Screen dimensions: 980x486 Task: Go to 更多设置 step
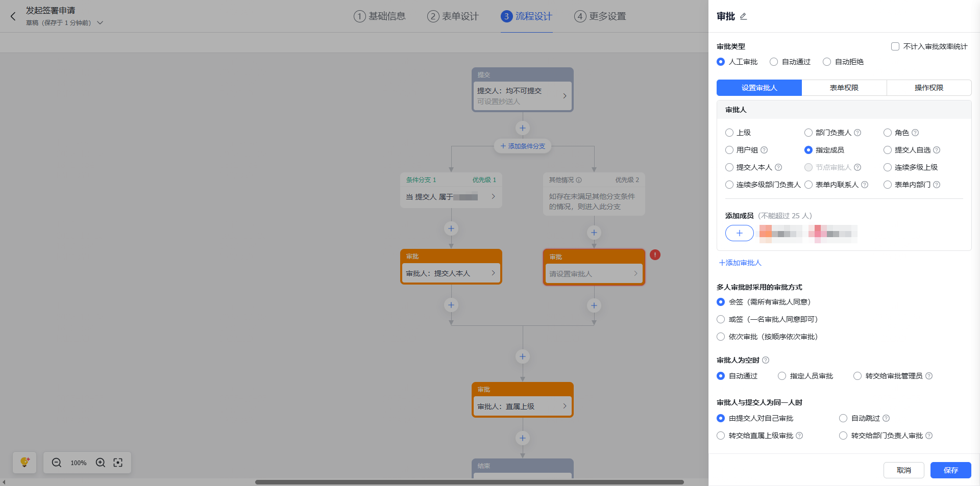pos(600,16)
